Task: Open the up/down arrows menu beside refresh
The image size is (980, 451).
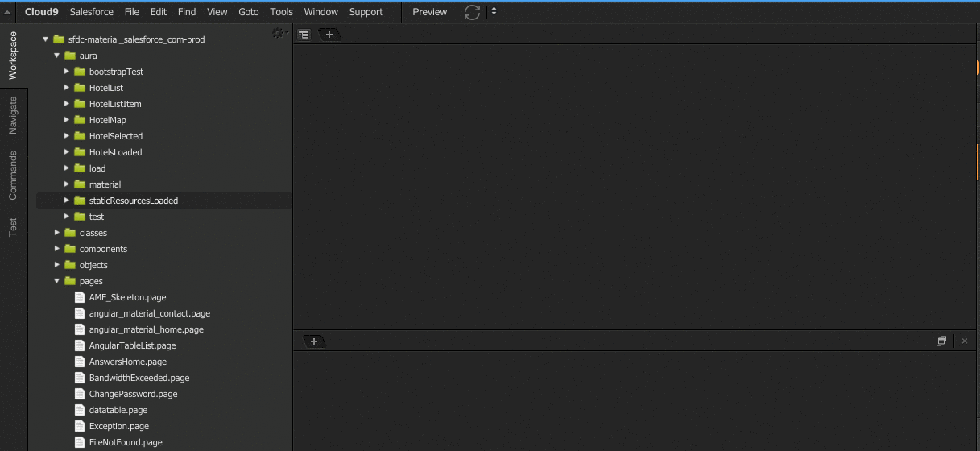Action: pos(494,12)
